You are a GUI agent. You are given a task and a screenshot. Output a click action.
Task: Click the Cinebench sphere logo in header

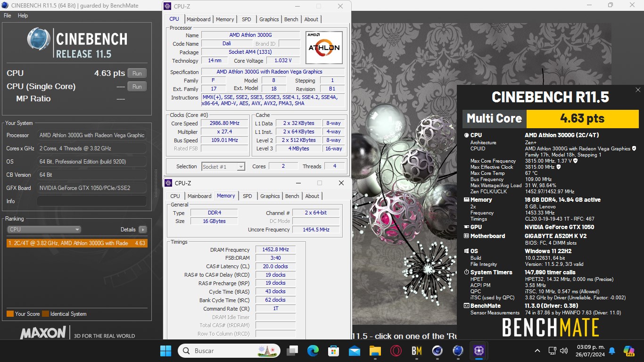click(39, 39)
